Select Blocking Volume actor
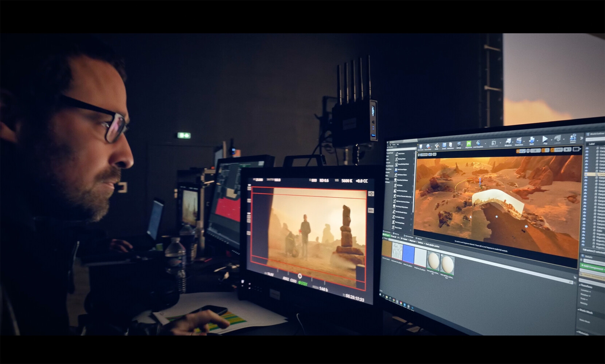Screen dimensions: 605x364 pyautogui.click(x=400, y=159)
